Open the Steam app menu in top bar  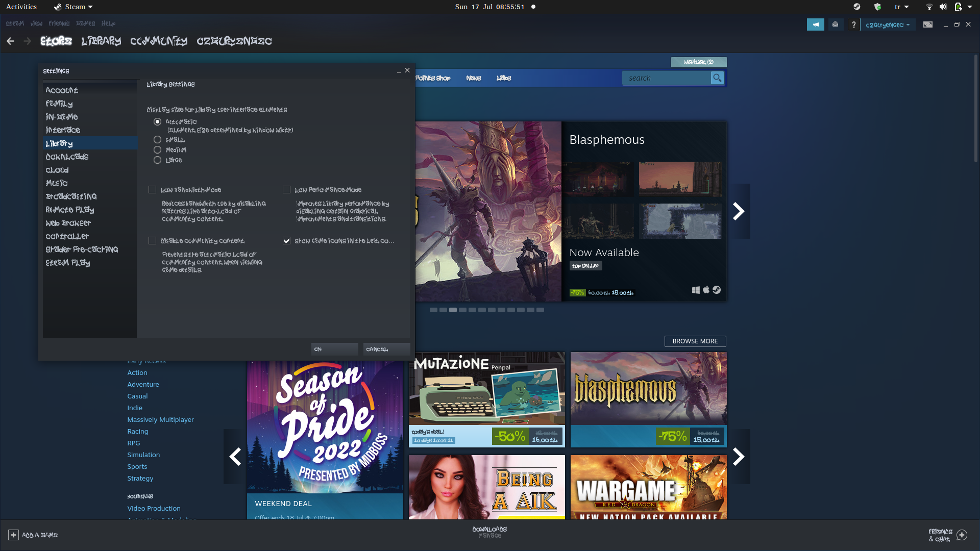point(73,7)
